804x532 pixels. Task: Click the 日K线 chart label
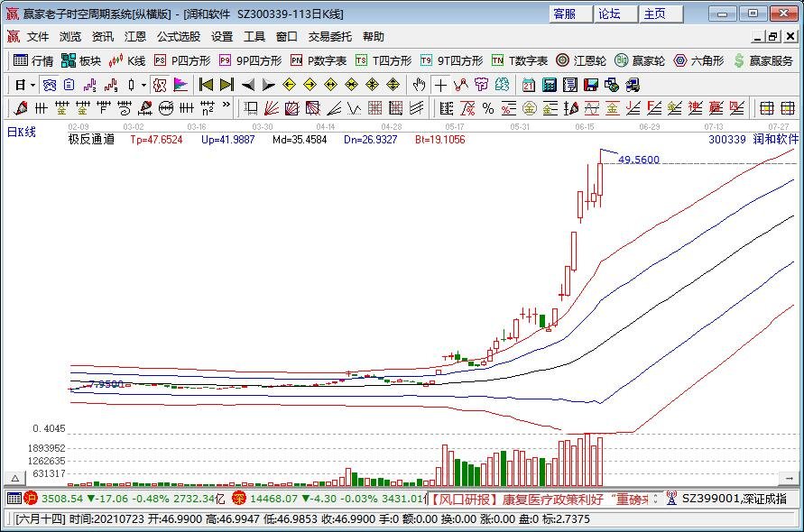[x=22, y=133]
